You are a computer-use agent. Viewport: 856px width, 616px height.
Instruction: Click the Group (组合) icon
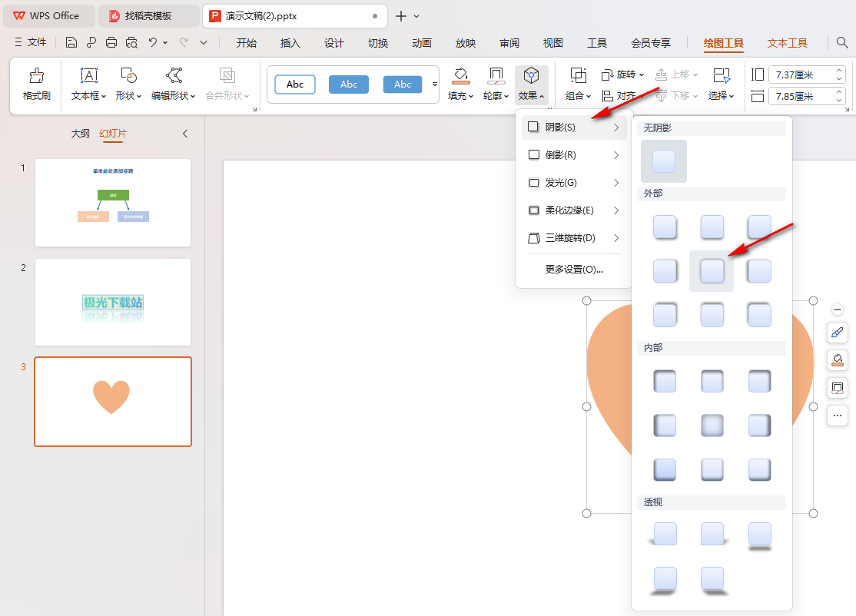click(578, 75)
